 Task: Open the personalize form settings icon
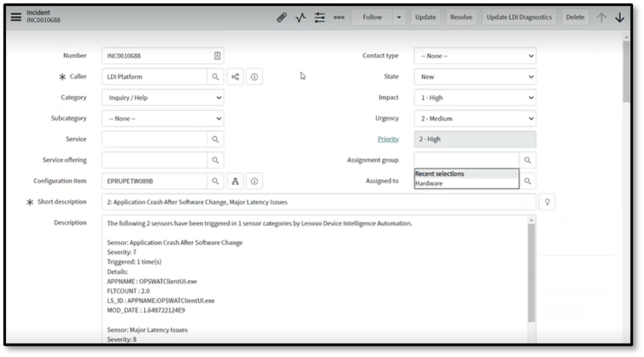click(320, 17)
